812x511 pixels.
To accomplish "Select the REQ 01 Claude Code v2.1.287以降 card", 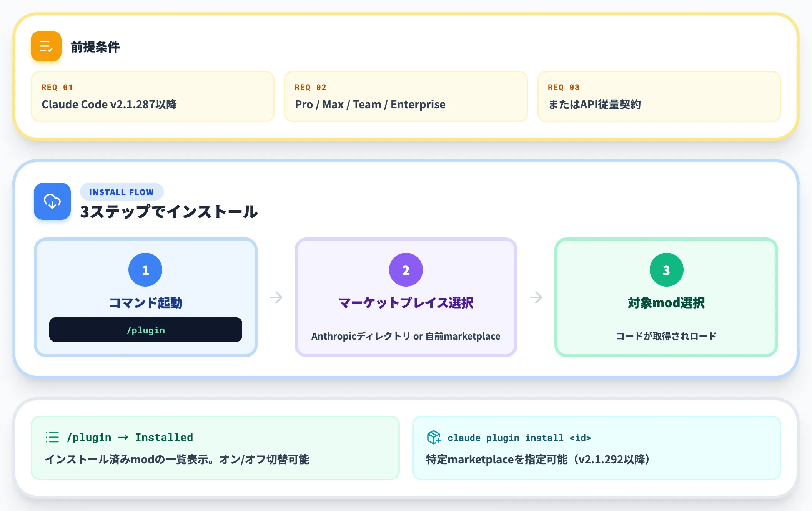I will [x=153, y=96].
